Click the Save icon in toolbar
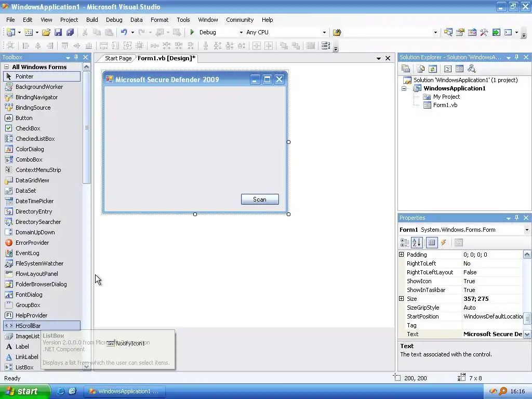 pyautogui.click(x=58, y=32)
